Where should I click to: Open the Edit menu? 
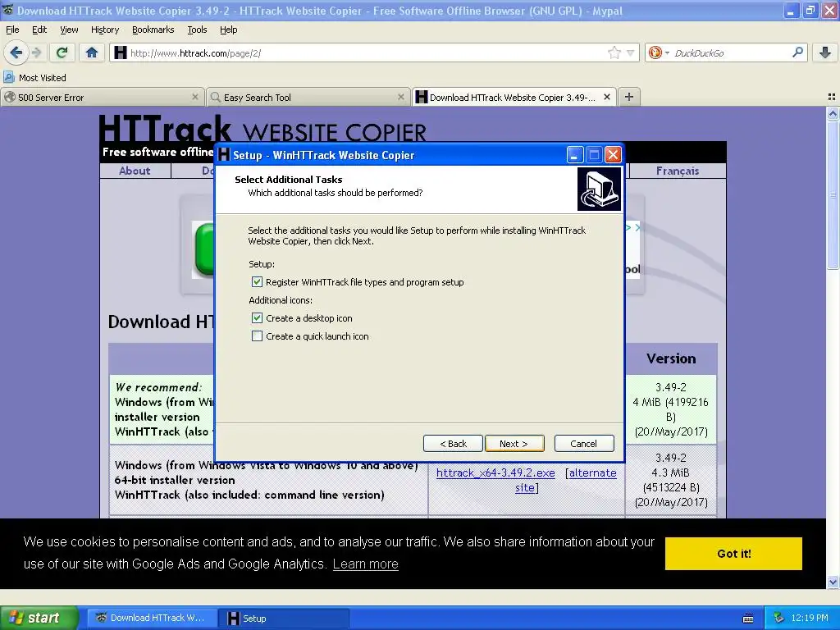[39, 30]
